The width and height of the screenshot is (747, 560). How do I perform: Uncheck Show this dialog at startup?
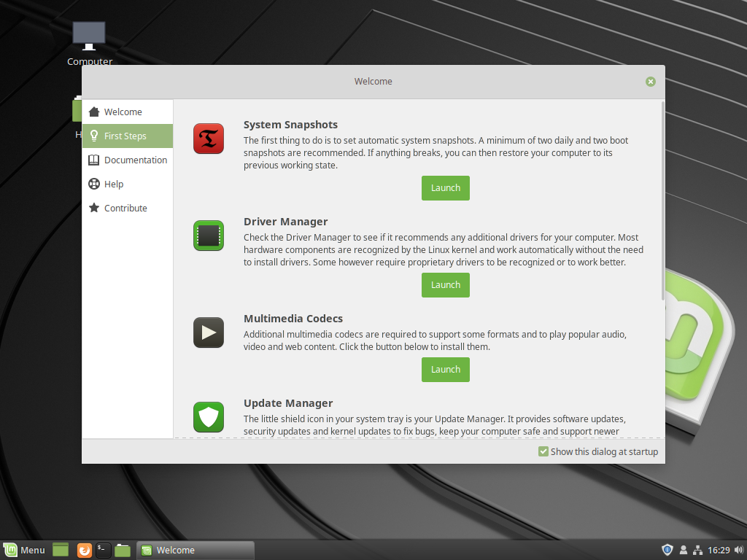pyautogui.click(x=543, y=451)
